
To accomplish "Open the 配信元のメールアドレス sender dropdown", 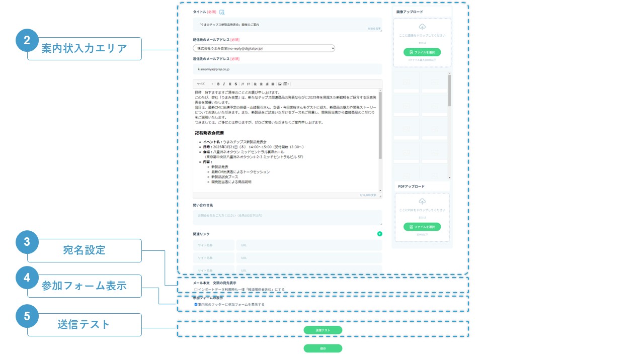I will click(264, 48).
